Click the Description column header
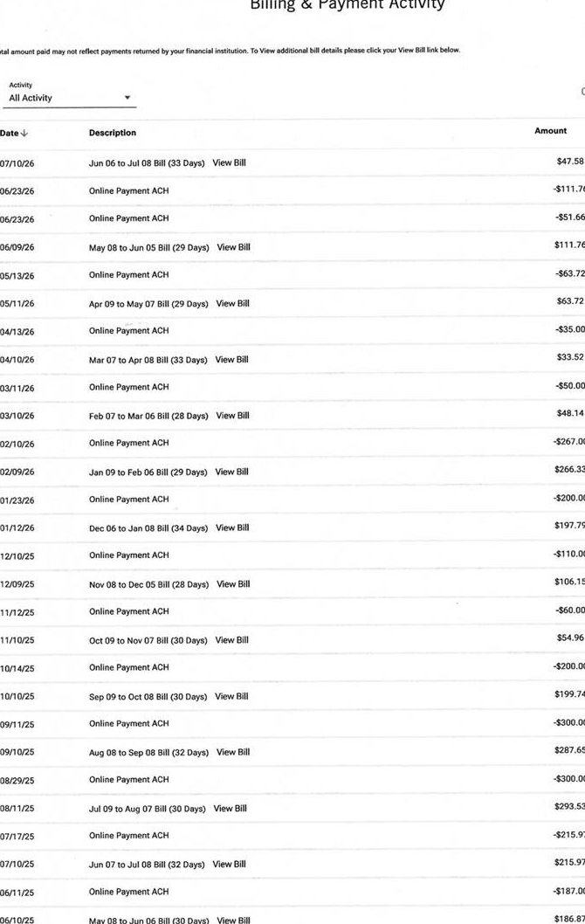585x924 pixels. coord(113,133)
